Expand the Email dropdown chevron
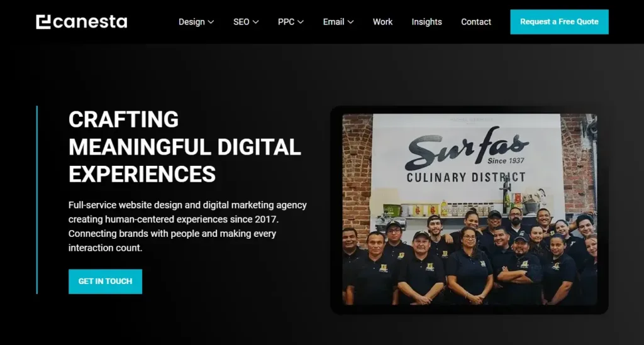 pyautogui.click(x=350, y=22)
